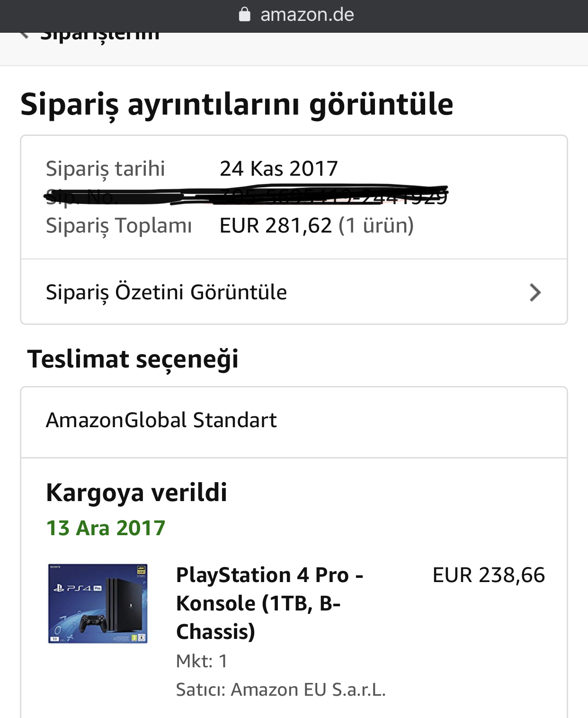Tap the Satıcı: Amazon EU S.a.r.L. seller text
This screenshot has width=588, height=718.
click(x=281, y=690)
